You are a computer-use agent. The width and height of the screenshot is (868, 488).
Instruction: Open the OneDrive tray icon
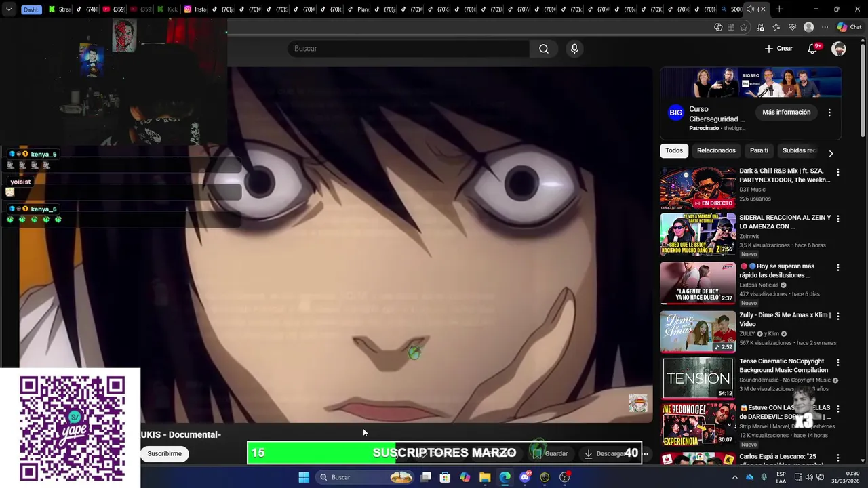pos(749,477)
